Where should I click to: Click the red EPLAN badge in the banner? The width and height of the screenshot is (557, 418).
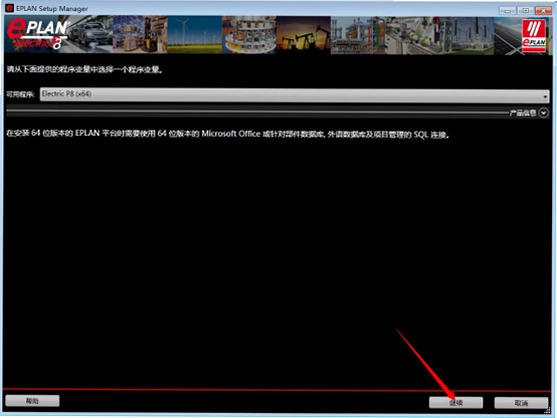[x=534, y=36]
